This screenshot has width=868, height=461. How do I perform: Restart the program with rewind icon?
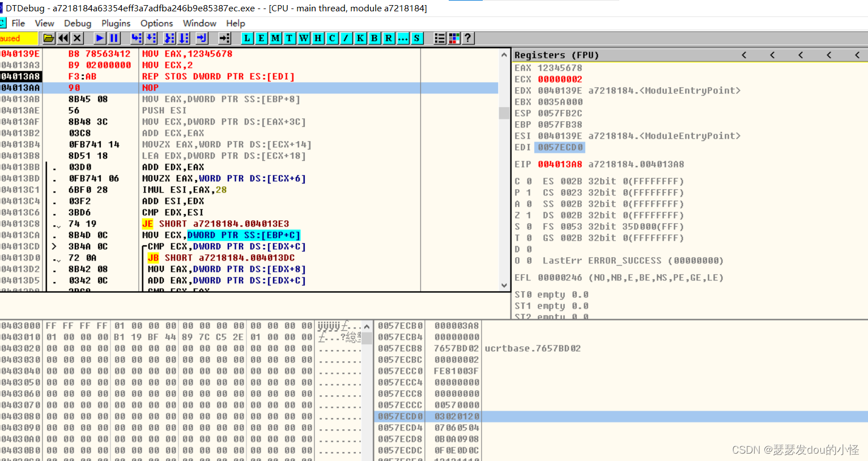pos(63,39)
